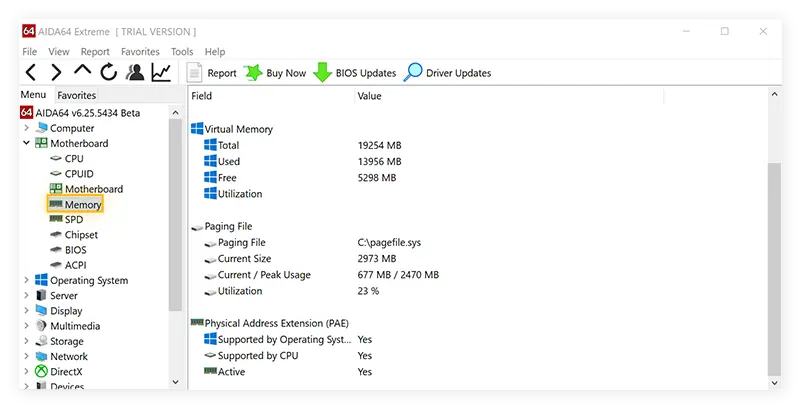Generate a Report from the toolbar
This screenshot has width=800, height=409.
click(211, 73)
